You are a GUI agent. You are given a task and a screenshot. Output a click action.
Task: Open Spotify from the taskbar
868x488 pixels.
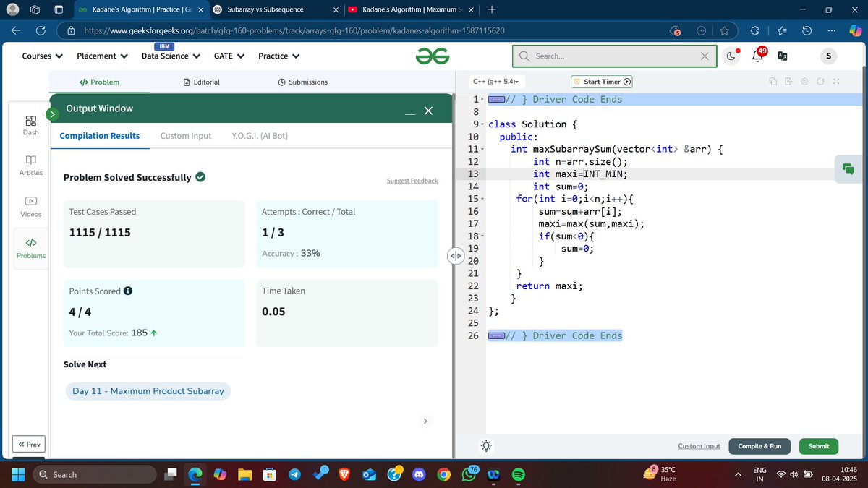(x=518, y=475)
